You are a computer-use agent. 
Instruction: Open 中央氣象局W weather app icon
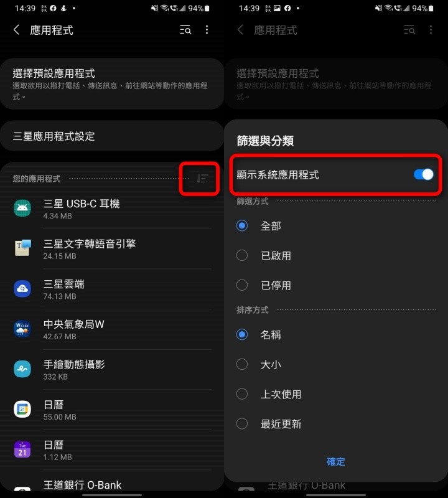22,329
